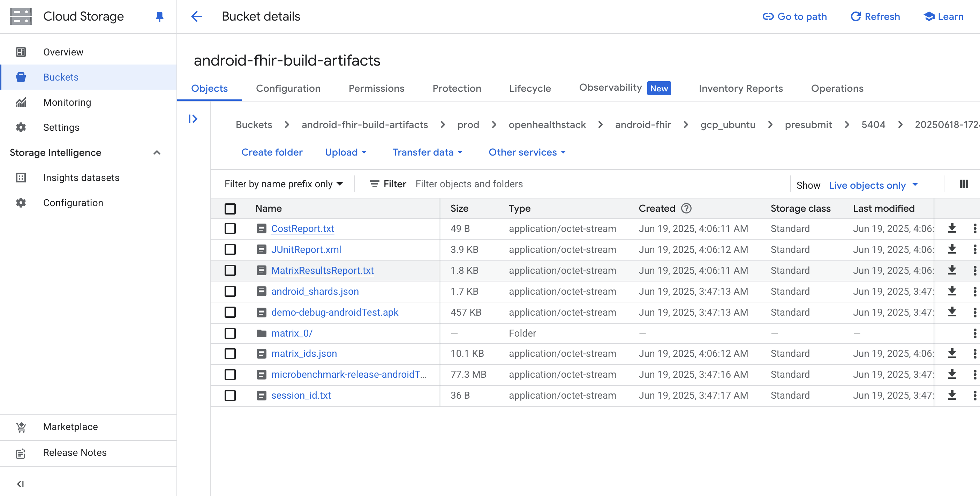Click the Monitoring chart icon in sidebar
Viewport: 980px width, 496px height.
tap(21, 102)
